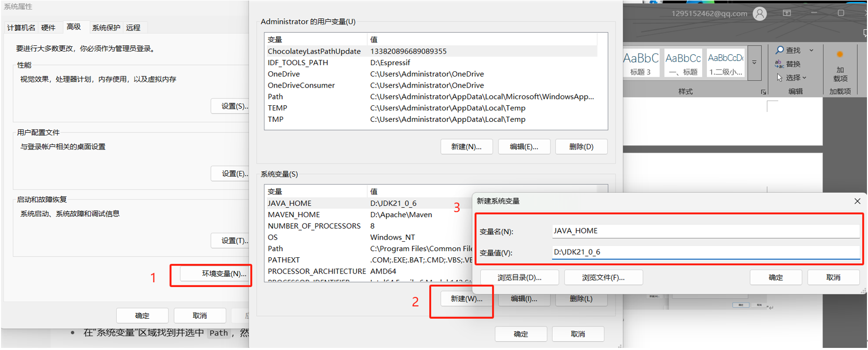Select the TEMP user variable row

[x=431, y=108]
